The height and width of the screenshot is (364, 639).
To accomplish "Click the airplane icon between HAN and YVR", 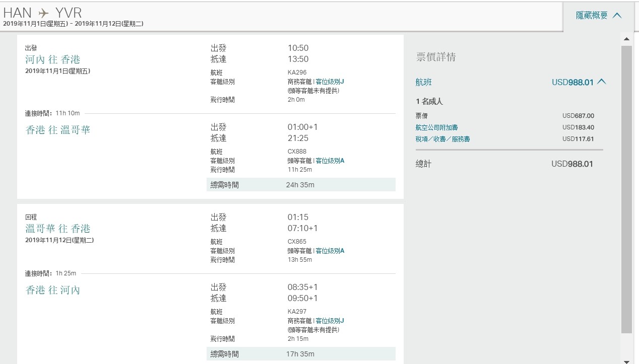I will [44, 13].
